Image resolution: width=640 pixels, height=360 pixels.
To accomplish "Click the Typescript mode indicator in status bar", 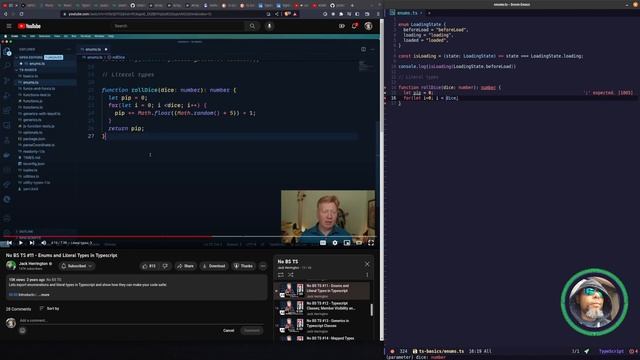I will 611,351.
